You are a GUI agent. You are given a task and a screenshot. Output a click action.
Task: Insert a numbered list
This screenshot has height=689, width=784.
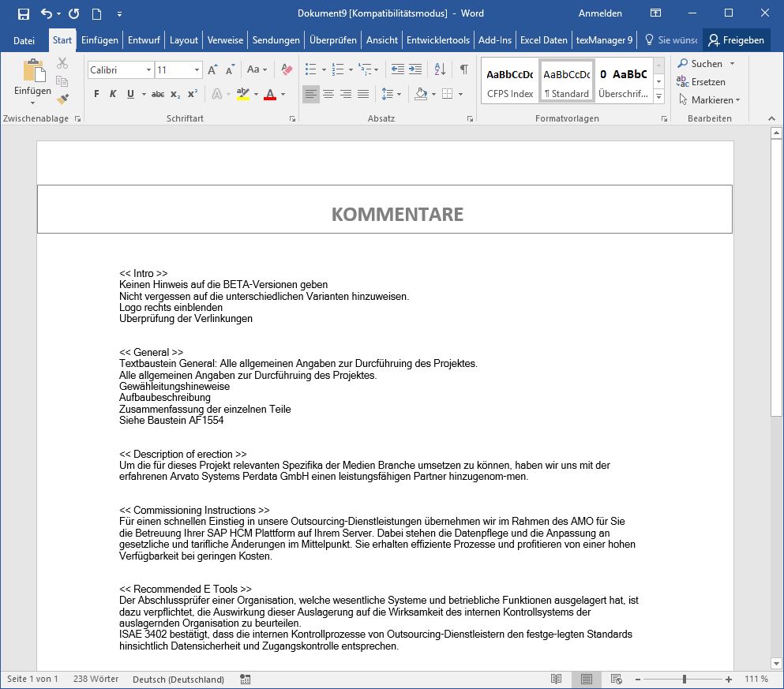338,69
